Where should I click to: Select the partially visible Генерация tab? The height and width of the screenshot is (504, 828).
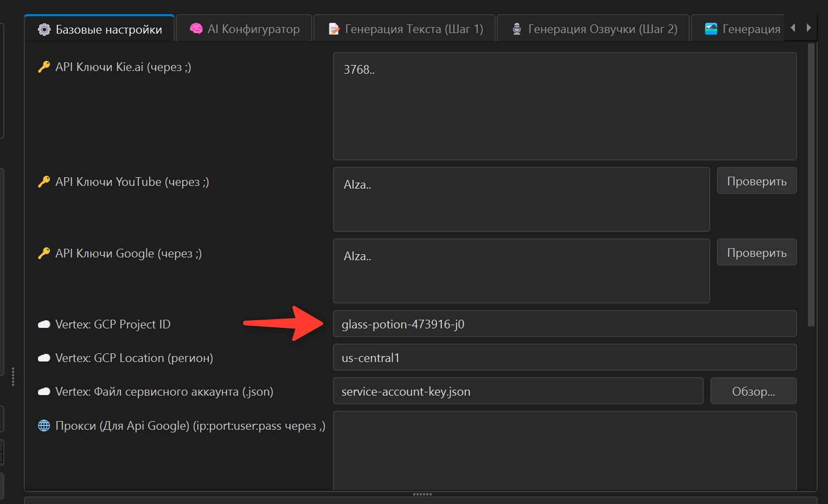point(737,29)
